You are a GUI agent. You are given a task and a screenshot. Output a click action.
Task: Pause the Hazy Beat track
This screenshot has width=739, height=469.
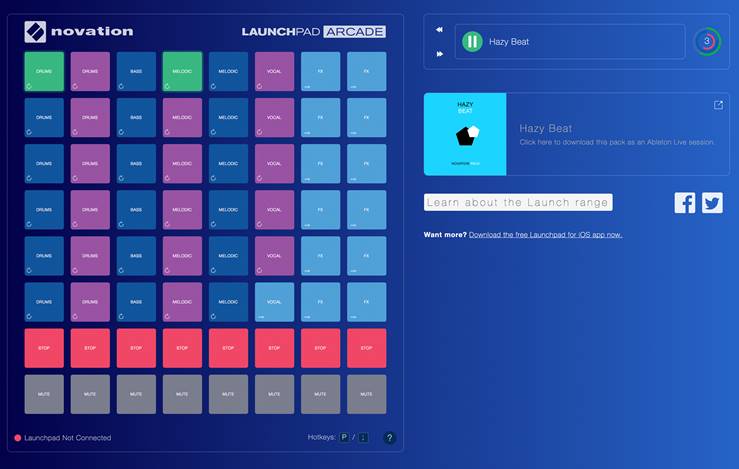click(472, 41)
